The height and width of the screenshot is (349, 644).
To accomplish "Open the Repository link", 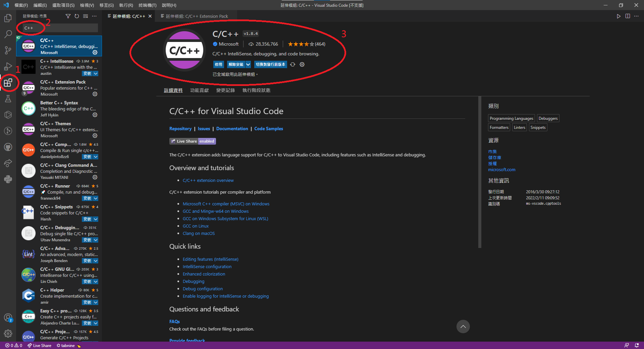I will 180,129.
